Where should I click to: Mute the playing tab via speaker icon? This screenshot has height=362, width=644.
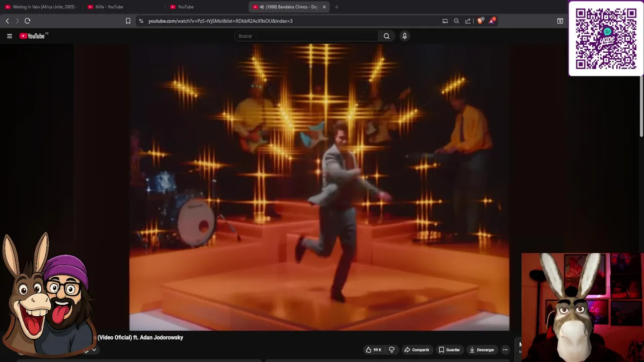coord(262,7)
